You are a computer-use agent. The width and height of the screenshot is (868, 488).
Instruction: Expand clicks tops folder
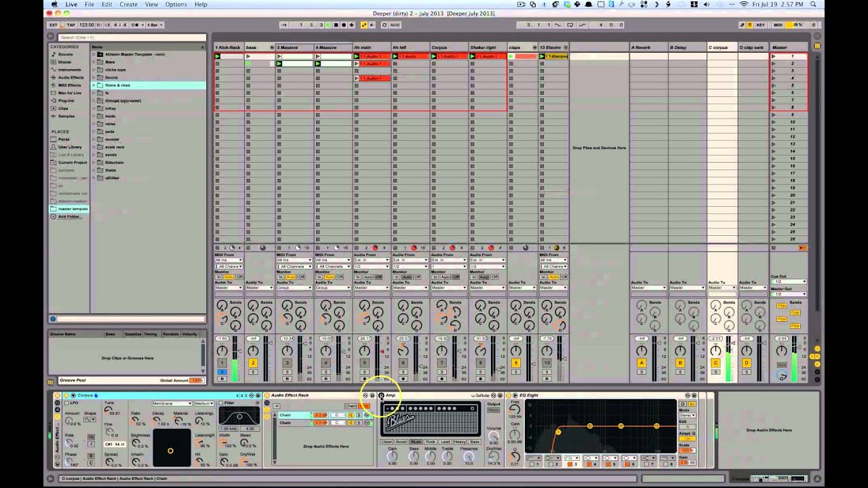coord(94,70)
